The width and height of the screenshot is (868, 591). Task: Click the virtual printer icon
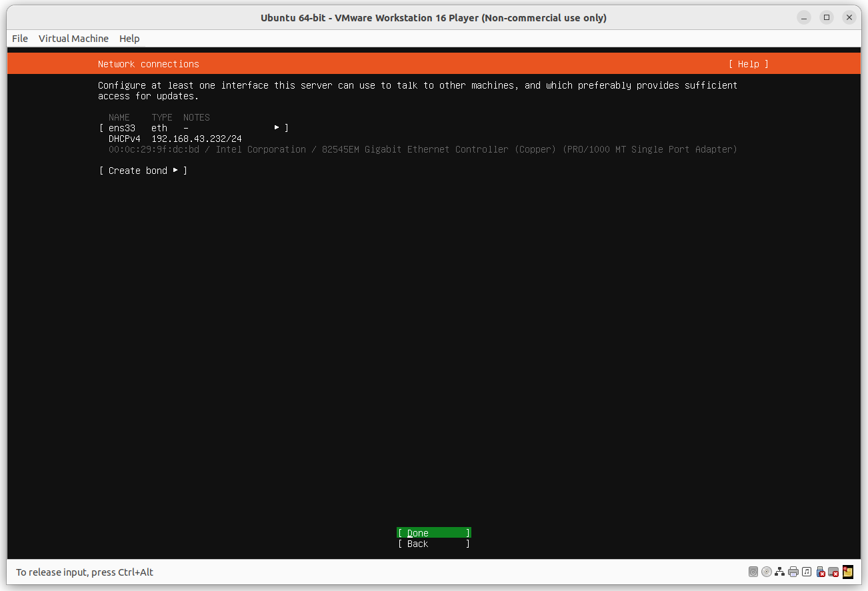(x=793, y=572)
